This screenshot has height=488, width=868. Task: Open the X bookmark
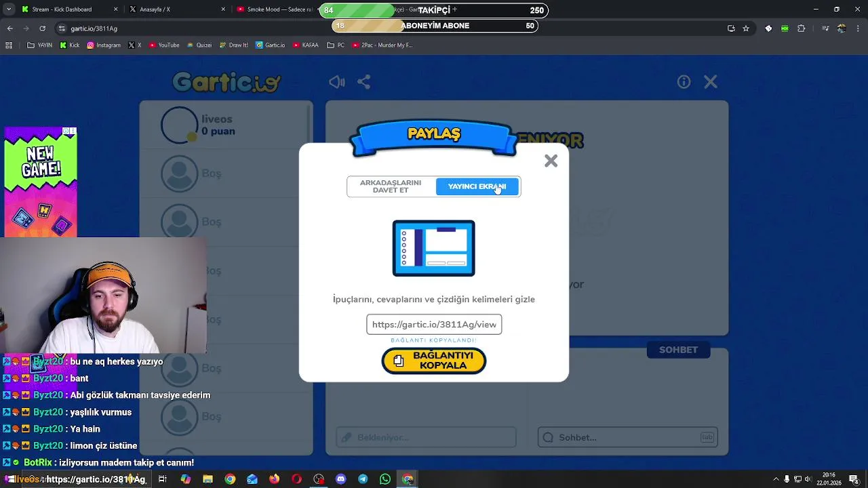click(x=135, y=45)
